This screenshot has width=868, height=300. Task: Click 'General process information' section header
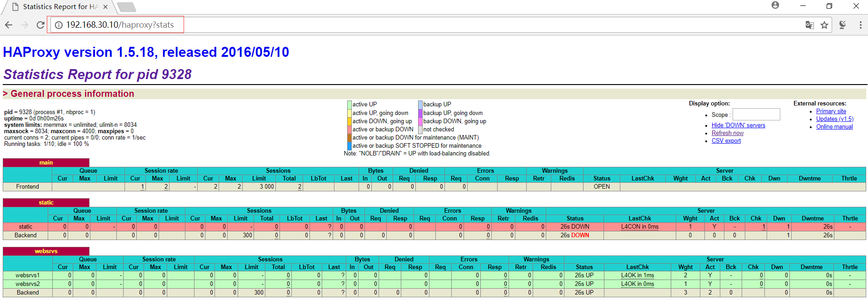72,94
